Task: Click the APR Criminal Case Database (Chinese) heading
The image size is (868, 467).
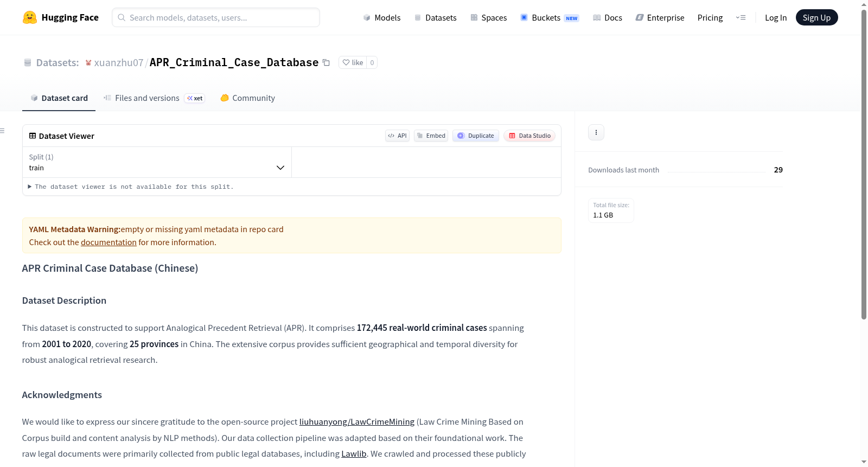Action: tap(110, 268)
